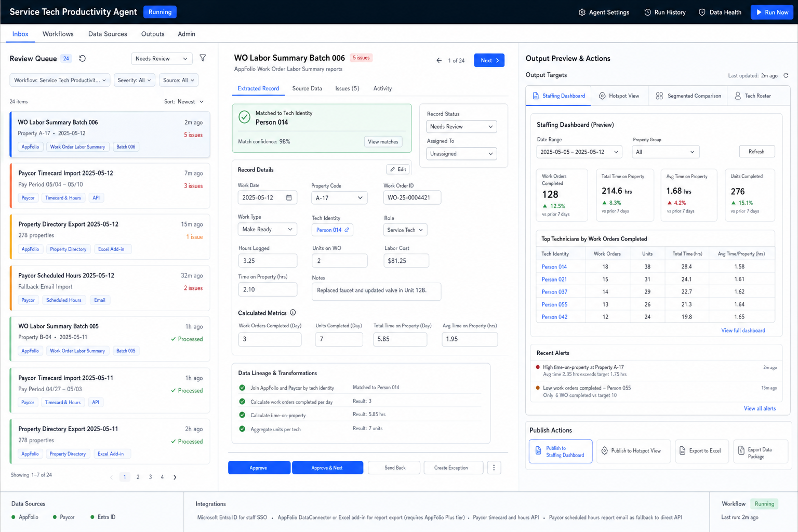Click the View matches button
The image size is (798, 532).
pos(383,142)
